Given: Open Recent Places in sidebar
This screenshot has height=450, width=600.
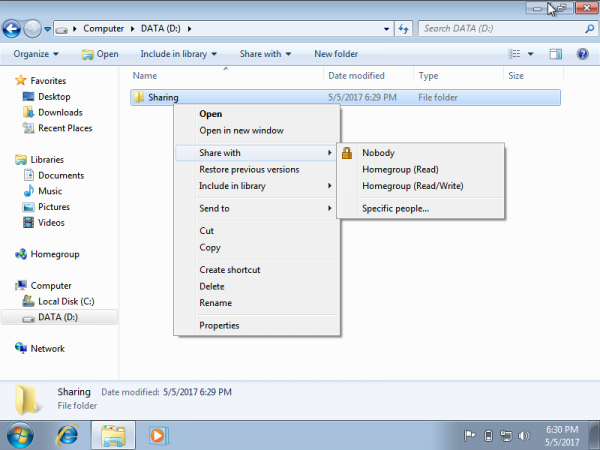Looking at the screenshot, I should [x=57, y=128].
